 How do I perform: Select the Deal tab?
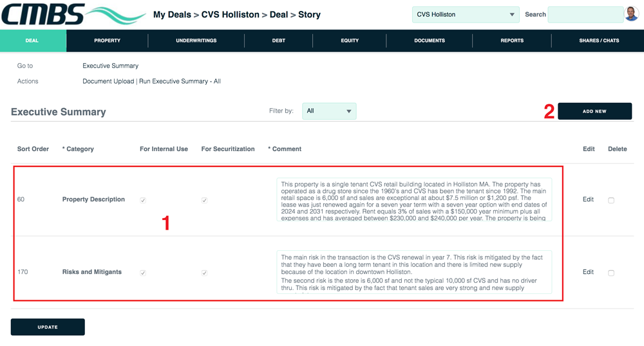(x=32, y=41)
